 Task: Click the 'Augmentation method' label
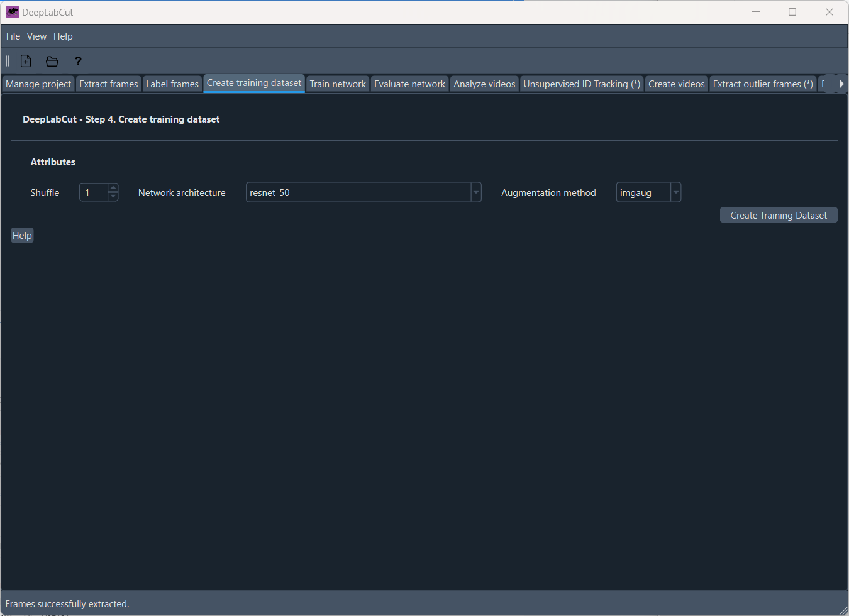tap(548, 193)
